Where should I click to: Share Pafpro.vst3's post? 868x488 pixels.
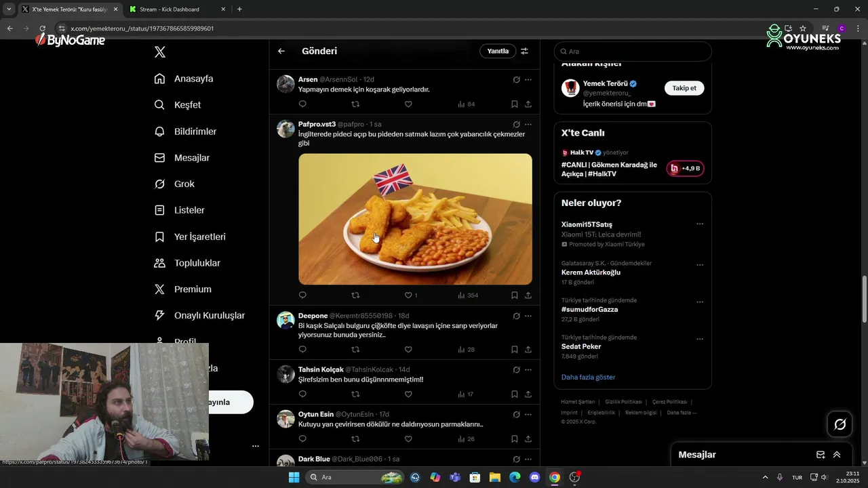click(528, 296)
